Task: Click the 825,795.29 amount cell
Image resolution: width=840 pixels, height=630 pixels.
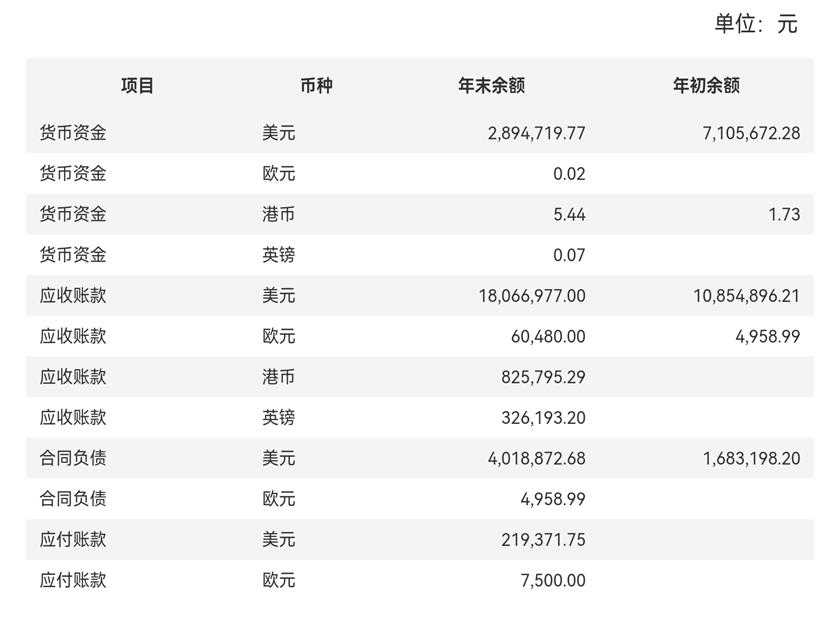Action: (543, 377)
